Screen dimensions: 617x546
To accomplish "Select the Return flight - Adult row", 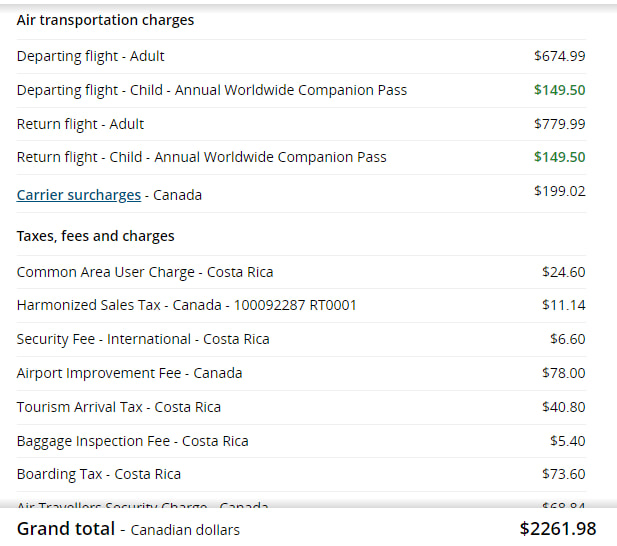I will coord(80,124).
